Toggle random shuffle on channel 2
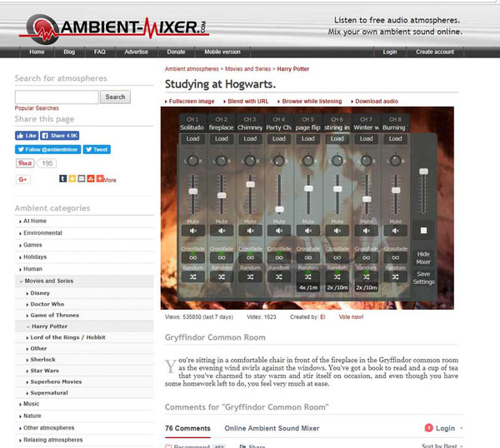 [x=222, y=277]
